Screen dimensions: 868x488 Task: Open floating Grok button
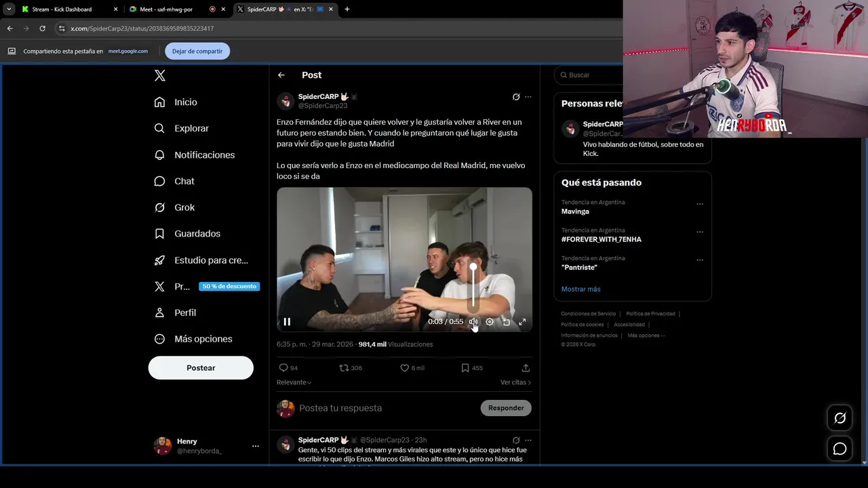pyautogui.click(x=840, y=418)
